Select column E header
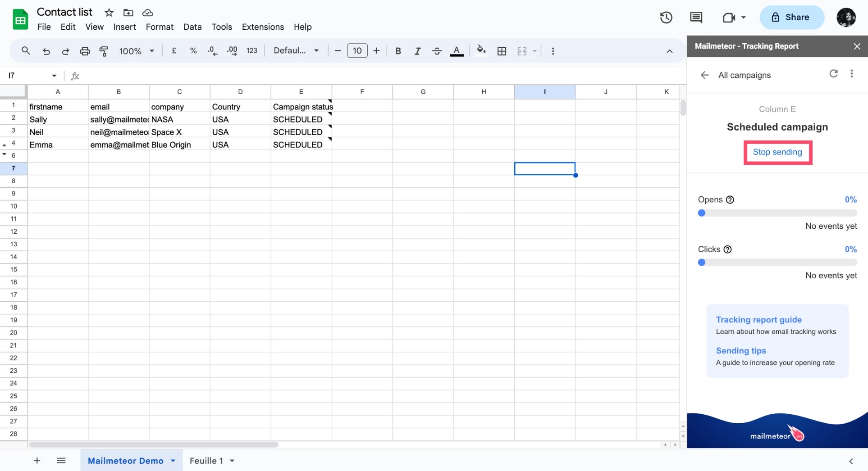This screenshot has width=868, height=471. 301,92
